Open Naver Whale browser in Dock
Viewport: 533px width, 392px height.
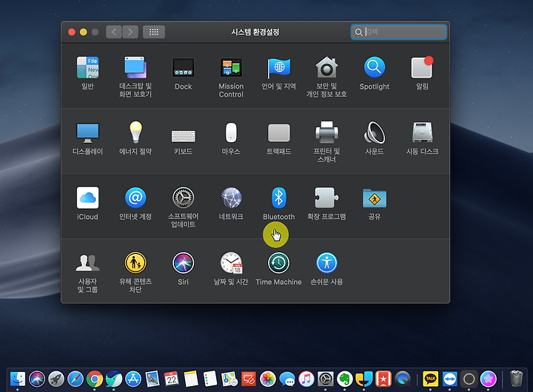114,379
